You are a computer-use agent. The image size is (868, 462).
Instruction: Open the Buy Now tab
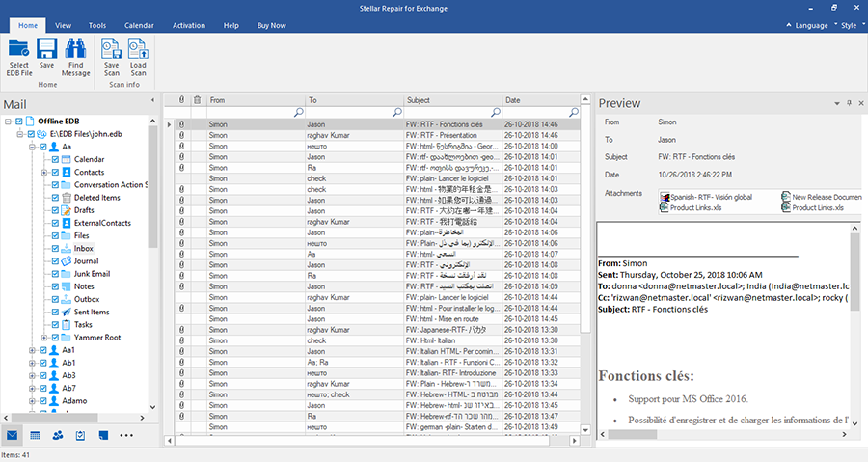(271, 25)
